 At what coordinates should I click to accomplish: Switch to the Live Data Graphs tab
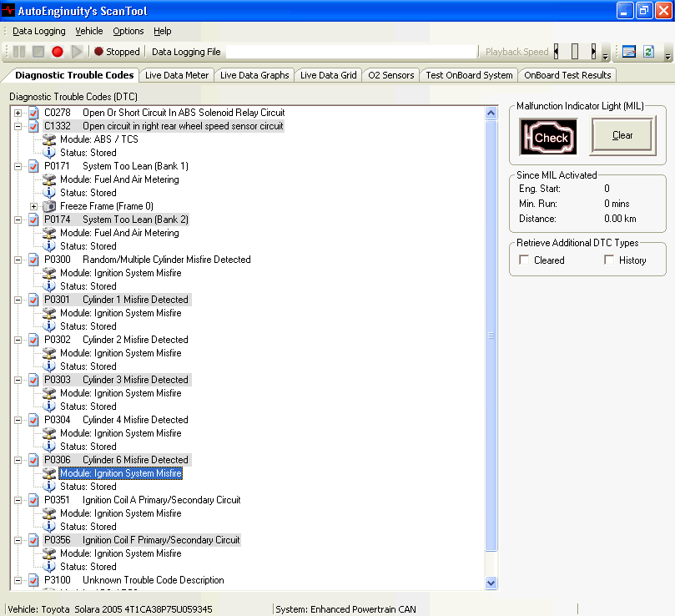(x=254, y=75)
